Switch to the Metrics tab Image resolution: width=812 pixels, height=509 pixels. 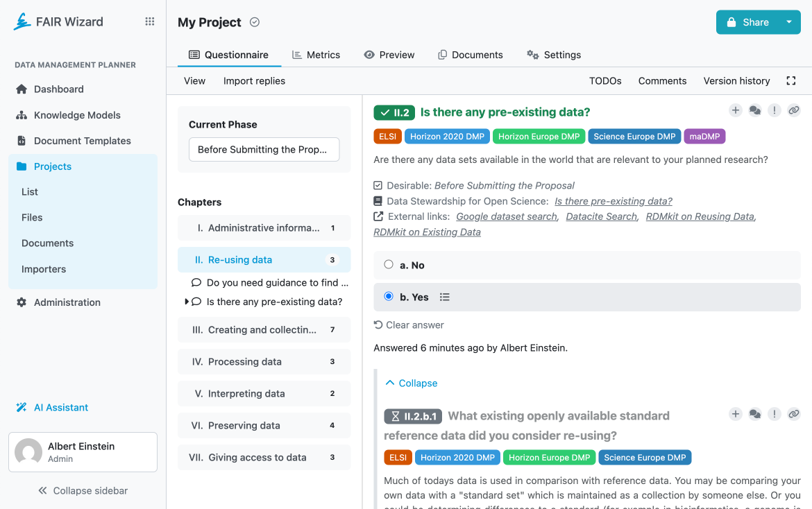pyautogui.click(x=316, y=55)
